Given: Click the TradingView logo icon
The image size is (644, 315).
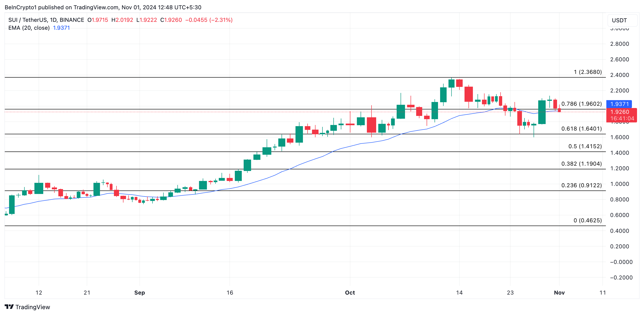Looking at the screenshot, I should [9, 306].
